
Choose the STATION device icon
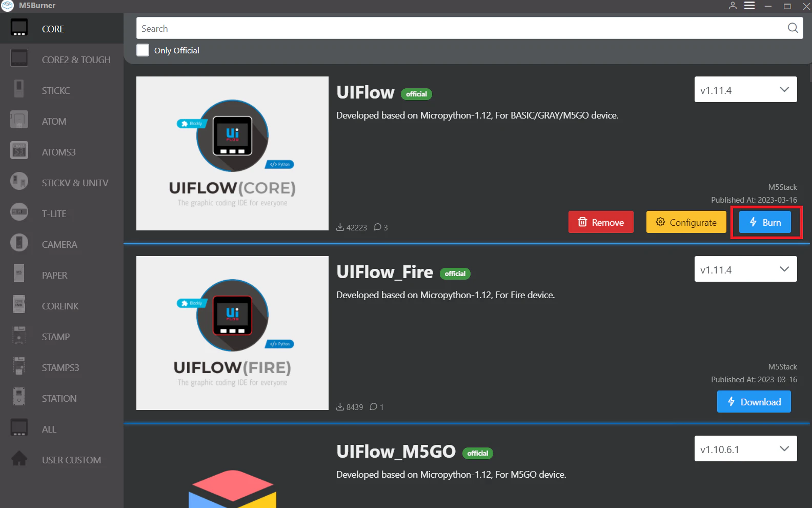(x=19, y=397)
